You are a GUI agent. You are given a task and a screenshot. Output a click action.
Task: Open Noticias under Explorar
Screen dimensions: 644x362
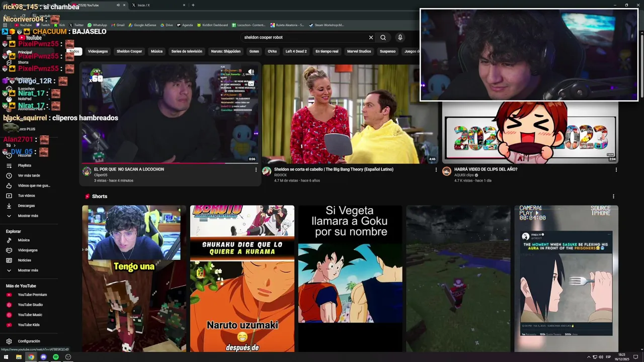pos(24,260)
